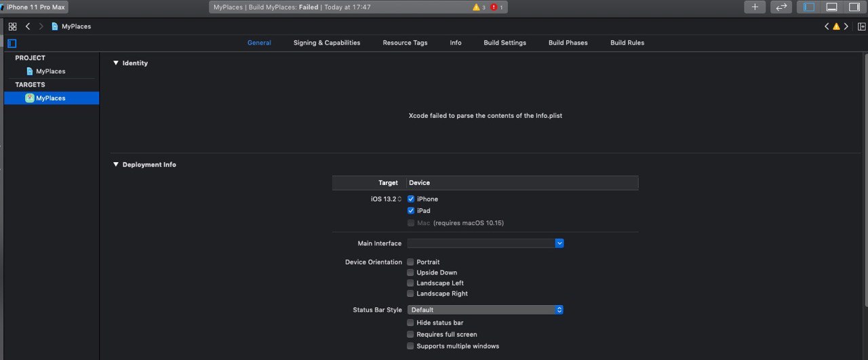Check Requires full screen
Screen dimensions: 868x360
pyautogui.click(x=410, y=334)
